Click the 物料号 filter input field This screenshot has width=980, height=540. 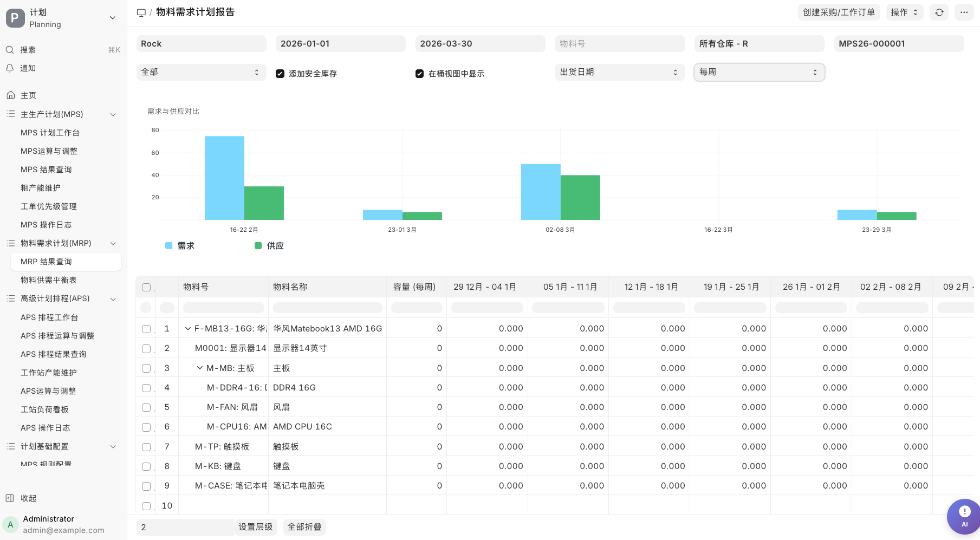tap(619, 43)
